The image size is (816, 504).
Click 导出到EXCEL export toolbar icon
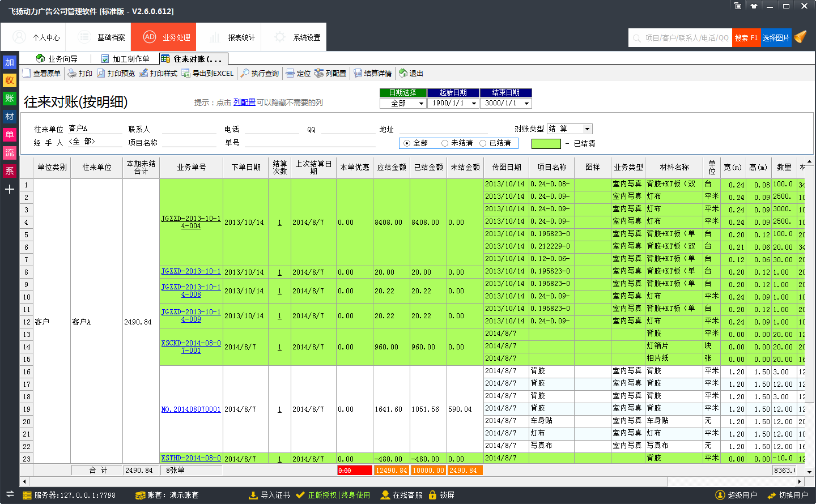coord(186,74)
